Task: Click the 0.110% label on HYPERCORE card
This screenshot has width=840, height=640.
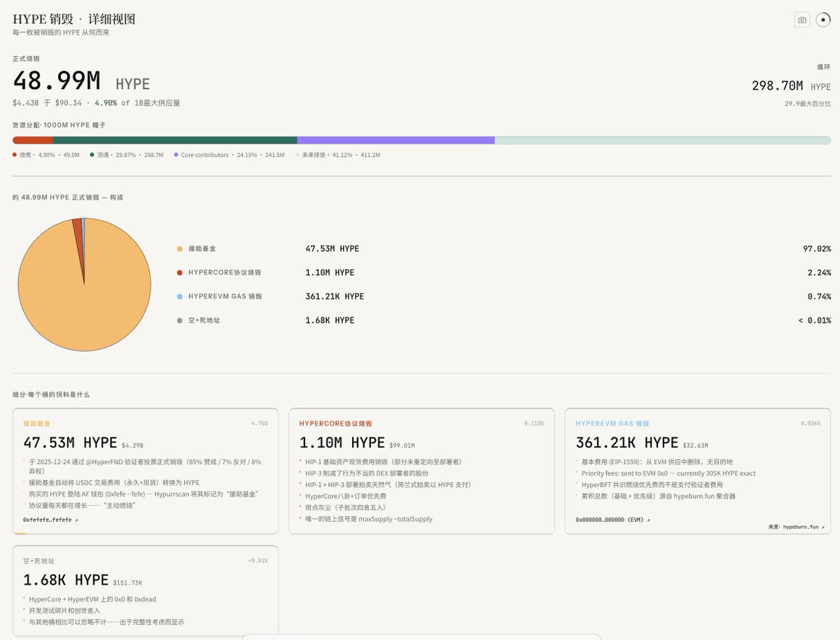Action: point(534,424)
